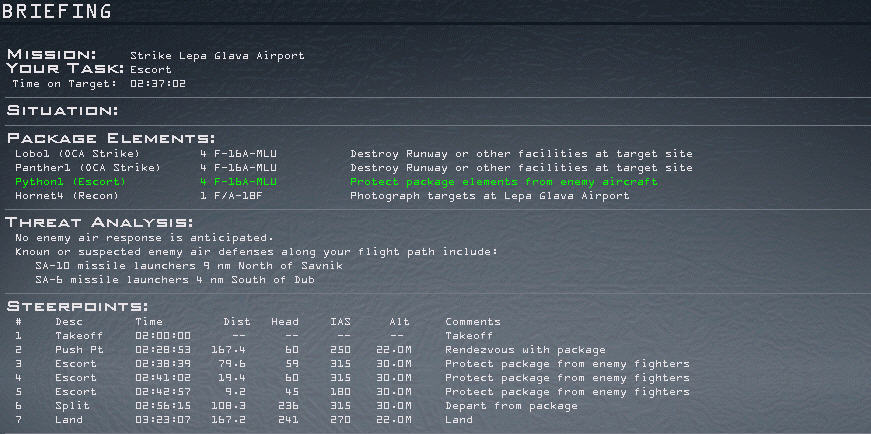Select steerpoint 1 'Takeoff' description

coord(79,336)
